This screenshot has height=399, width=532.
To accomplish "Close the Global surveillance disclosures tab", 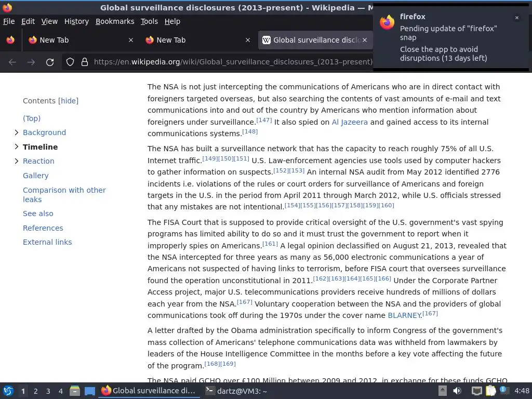I will (364, 40).
